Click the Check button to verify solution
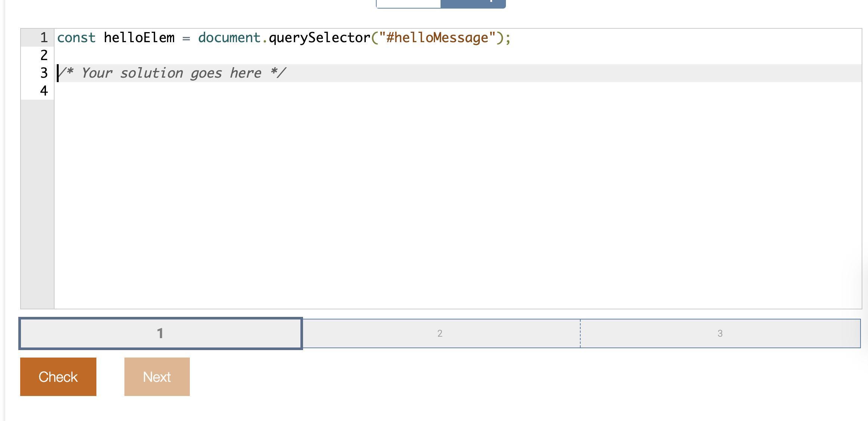This screenshot has width=868, height=421. pos(58,376)
